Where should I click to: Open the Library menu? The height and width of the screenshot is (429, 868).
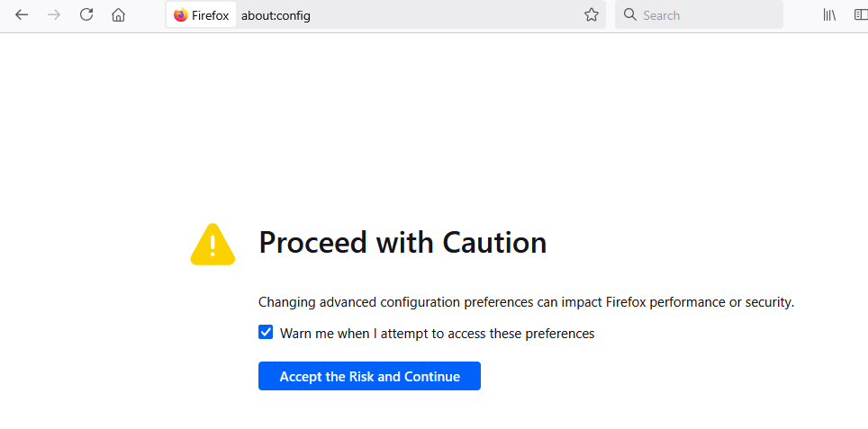pyautogui.click(x=829, y=15)
